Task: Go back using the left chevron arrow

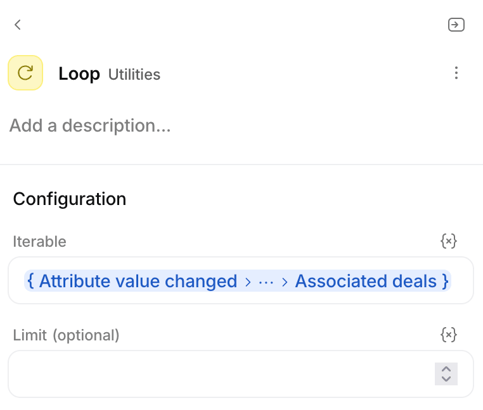Action: 18,25
